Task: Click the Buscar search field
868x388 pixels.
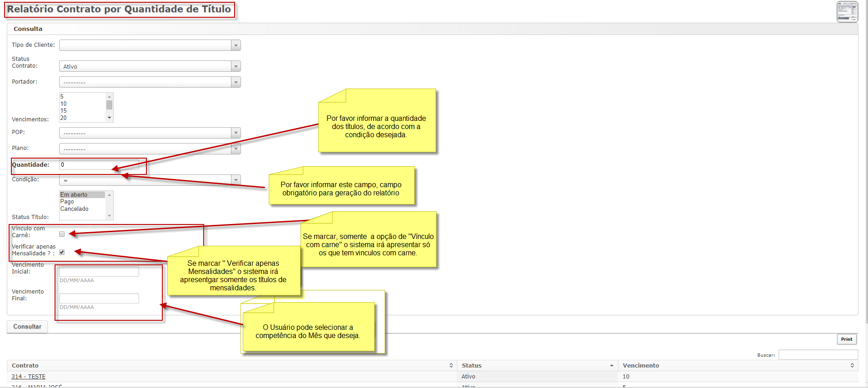Action: 818,355
